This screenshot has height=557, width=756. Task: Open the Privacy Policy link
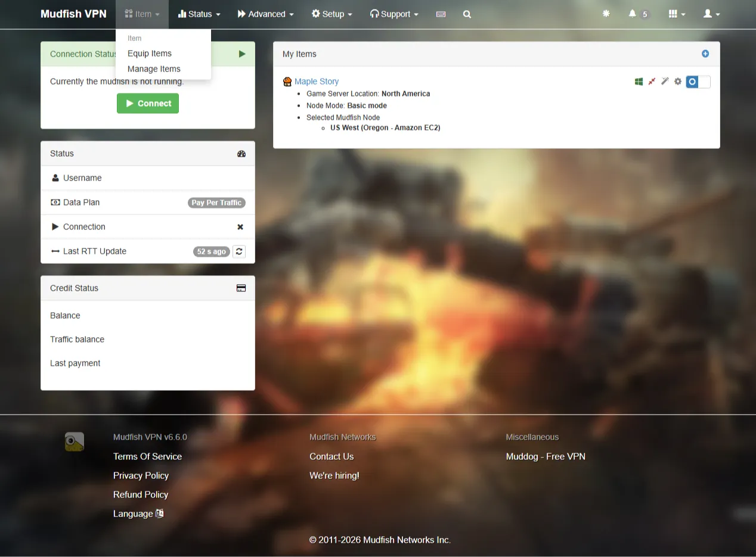point(141,475)
